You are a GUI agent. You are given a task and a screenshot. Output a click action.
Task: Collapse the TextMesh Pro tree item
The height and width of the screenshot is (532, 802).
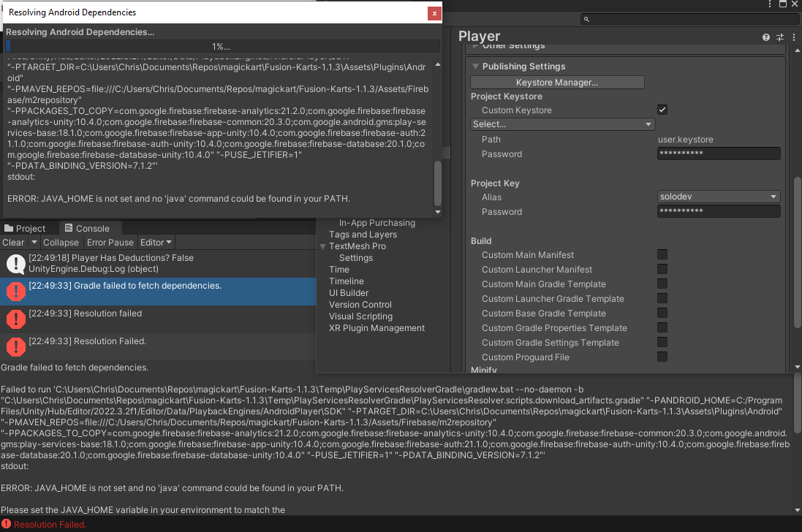click(x=322, y=246)
